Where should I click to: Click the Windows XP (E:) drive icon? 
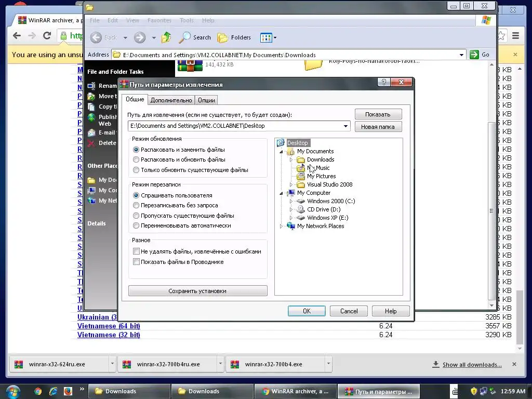click(301, 218)
